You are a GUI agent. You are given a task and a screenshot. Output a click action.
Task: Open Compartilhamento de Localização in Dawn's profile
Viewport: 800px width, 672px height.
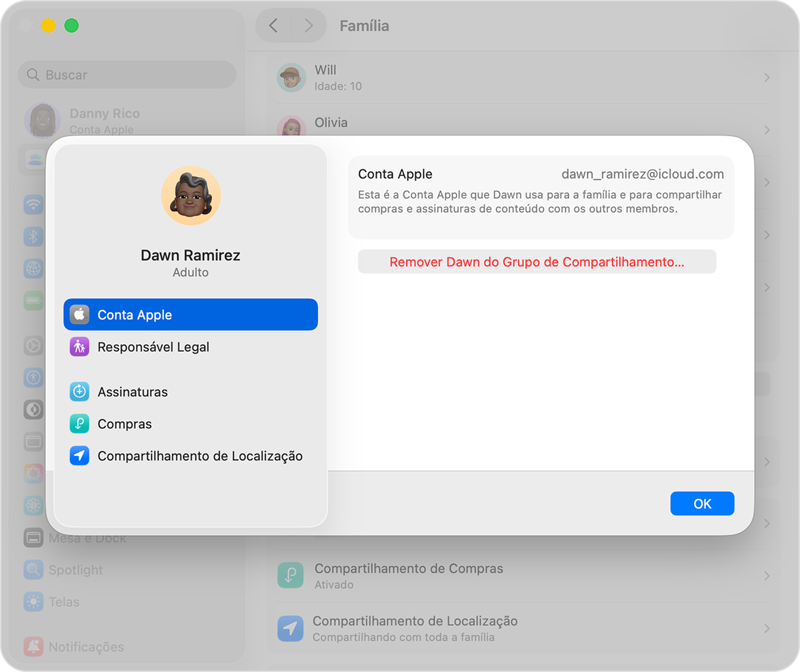coord(190,457)
